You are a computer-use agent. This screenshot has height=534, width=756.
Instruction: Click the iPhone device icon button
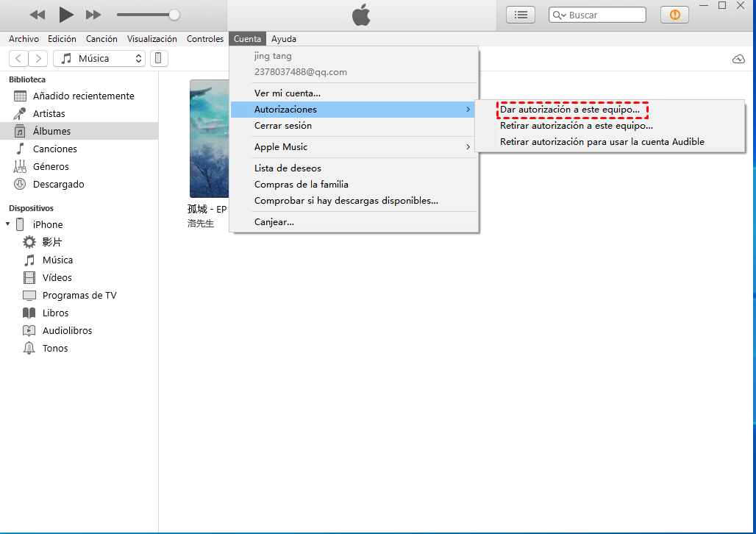point(159,59)
